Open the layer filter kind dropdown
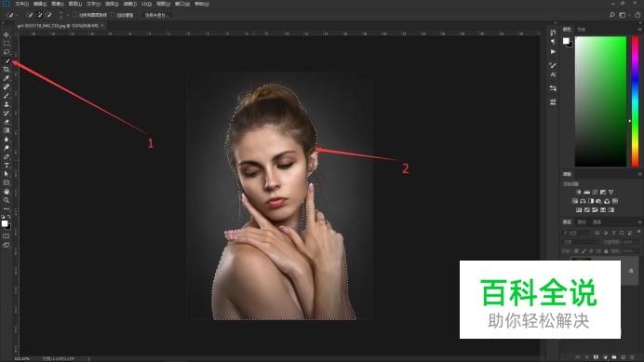 pyautogui.click(x=576, y=233)
